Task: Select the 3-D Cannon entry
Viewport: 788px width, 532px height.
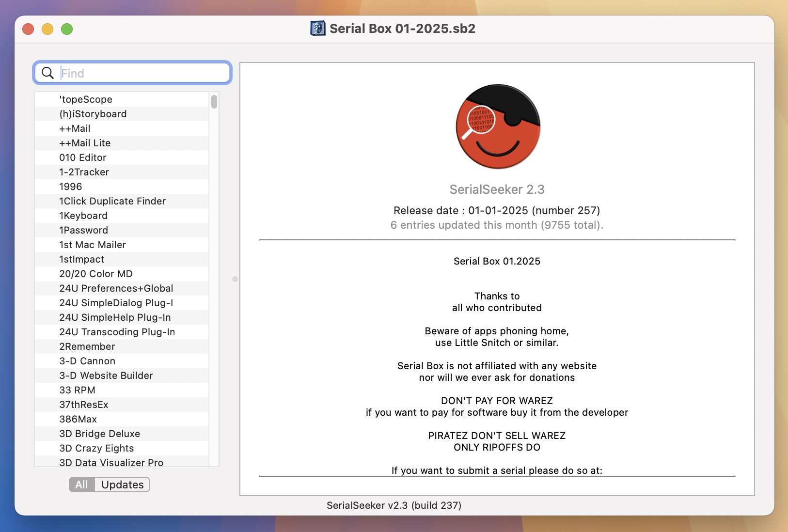Action: pos(122,361)
